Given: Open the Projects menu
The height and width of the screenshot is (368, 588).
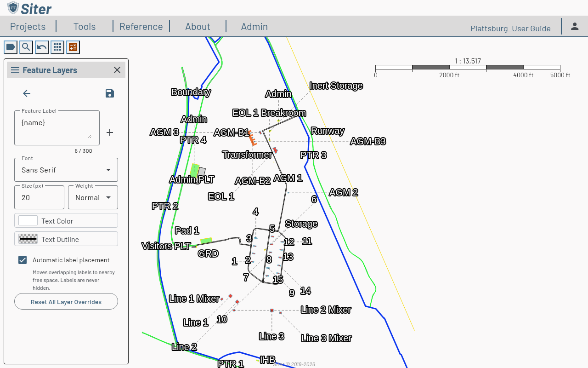Looking at the screenshot, I should click(x=28, y=27).
